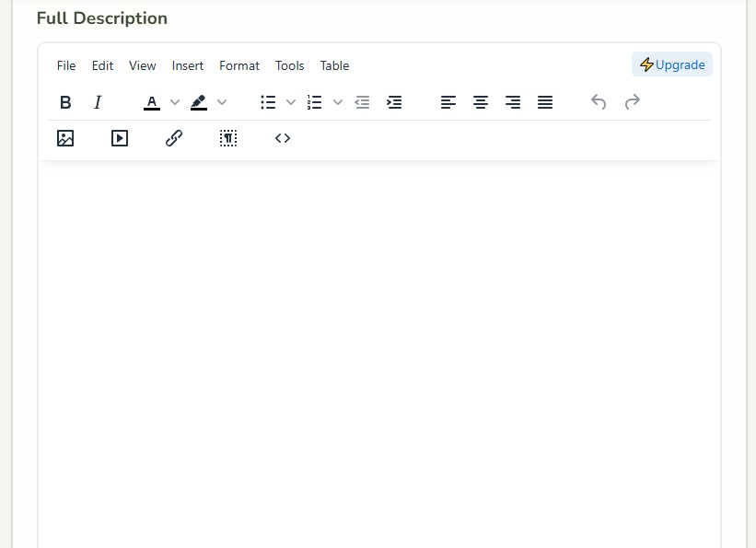Screen dimensions: 756x548
Task: Justify the text alignment
Action: point(545,102)
